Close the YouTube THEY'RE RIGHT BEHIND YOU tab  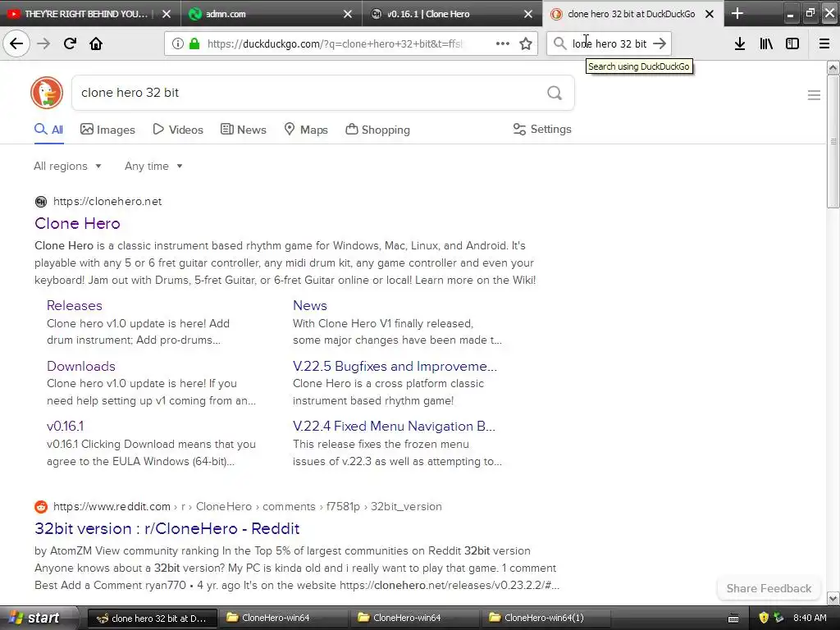click(167, 14)
